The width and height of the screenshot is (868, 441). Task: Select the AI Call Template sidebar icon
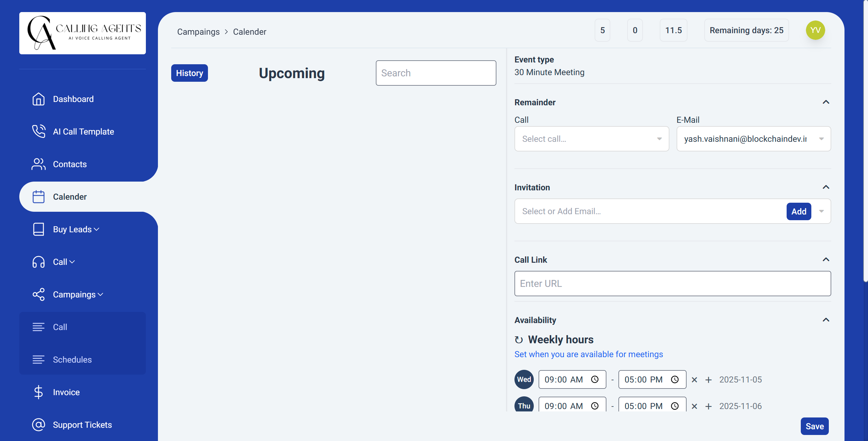point(38,132)
